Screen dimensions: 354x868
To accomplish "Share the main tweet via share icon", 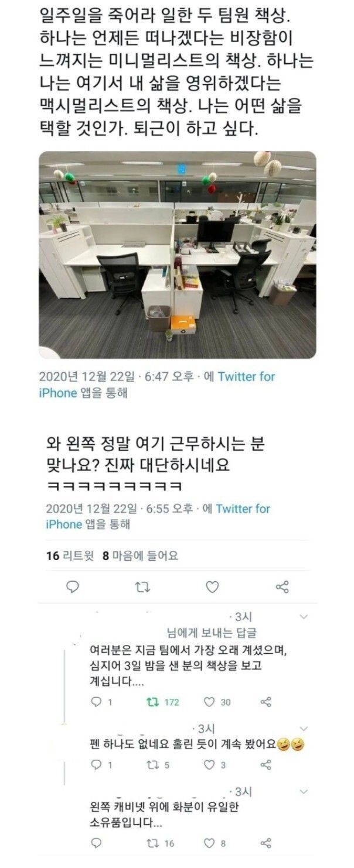I will [x=282, y=586].
